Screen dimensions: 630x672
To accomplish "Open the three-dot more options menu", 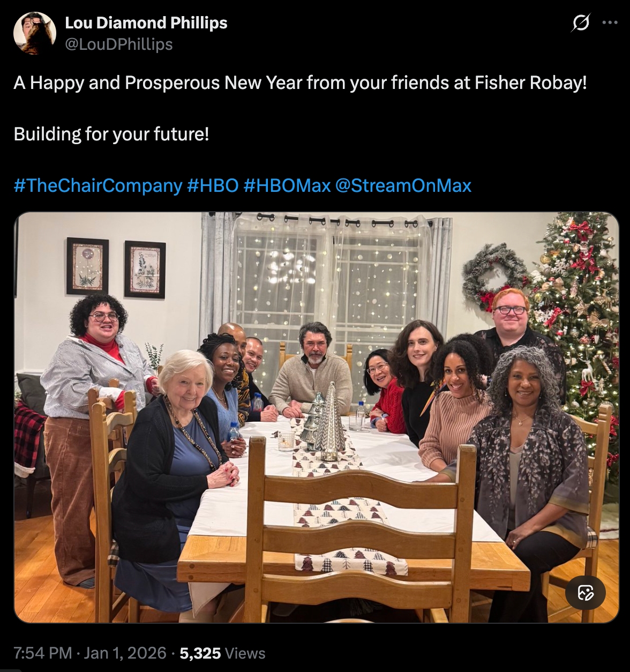I will coord(610,23).
